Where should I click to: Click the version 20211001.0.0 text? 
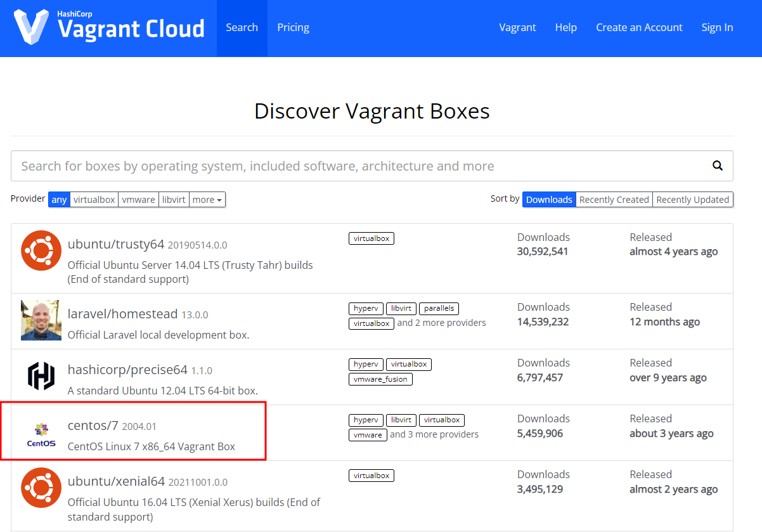click(198, 482)
